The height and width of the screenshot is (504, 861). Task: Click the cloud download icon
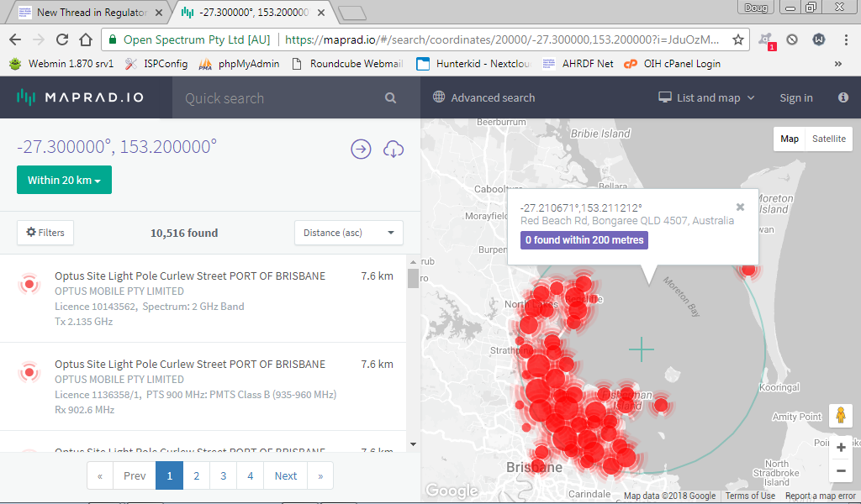pos(393,149)
